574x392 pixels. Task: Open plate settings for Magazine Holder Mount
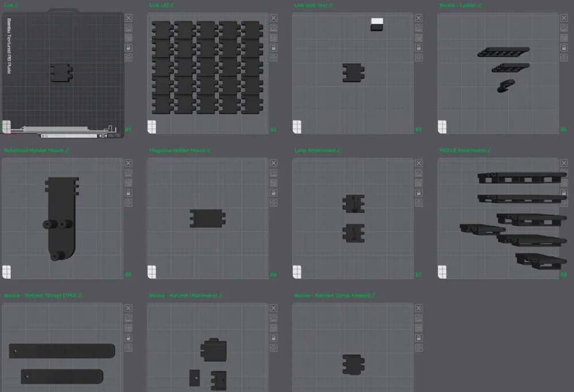[x=273, y=203]
